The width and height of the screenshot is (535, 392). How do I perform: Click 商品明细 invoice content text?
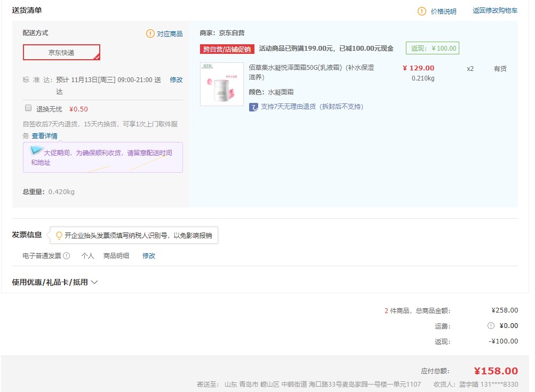116,255
